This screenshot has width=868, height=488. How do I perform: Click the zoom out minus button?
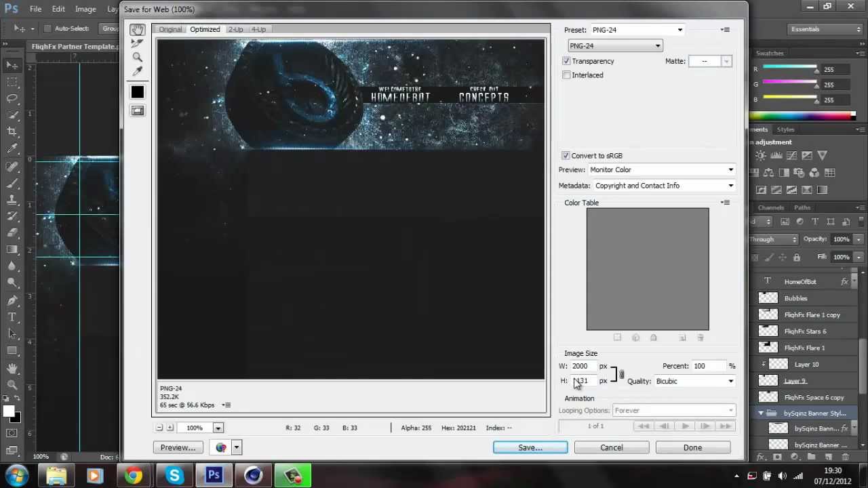[159, 428]
